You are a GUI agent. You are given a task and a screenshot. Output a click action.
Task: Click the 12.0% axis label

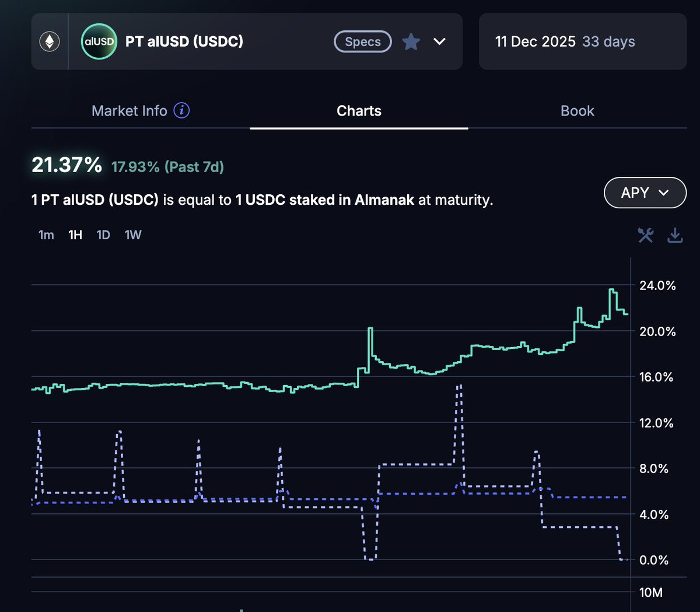click(656, 423)
